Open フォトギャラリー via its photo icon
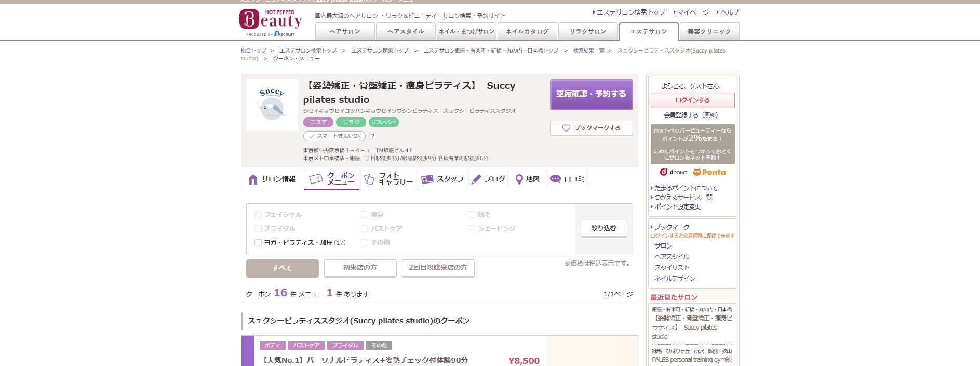 pyautogui.click(x=369, y=179)
